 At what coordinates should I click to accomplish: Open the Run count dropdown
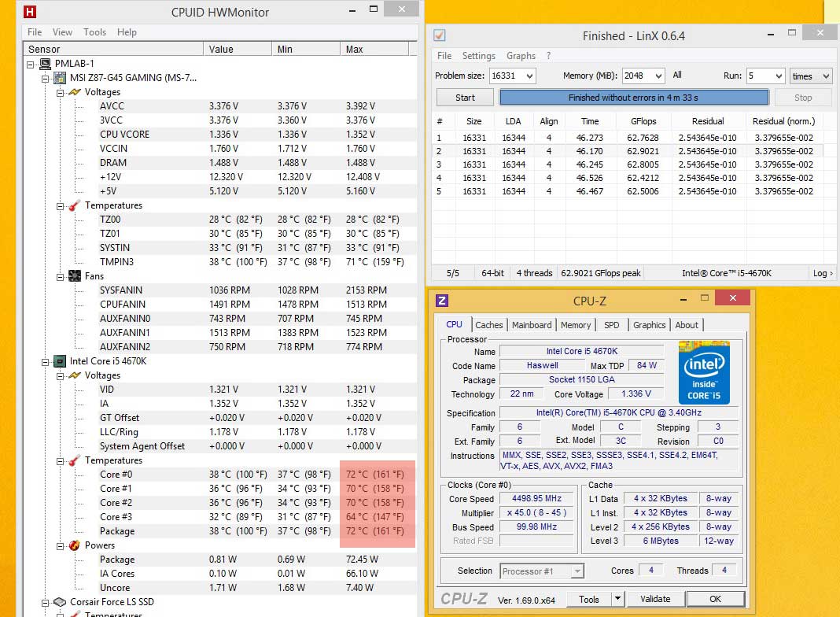pos(778,76)
